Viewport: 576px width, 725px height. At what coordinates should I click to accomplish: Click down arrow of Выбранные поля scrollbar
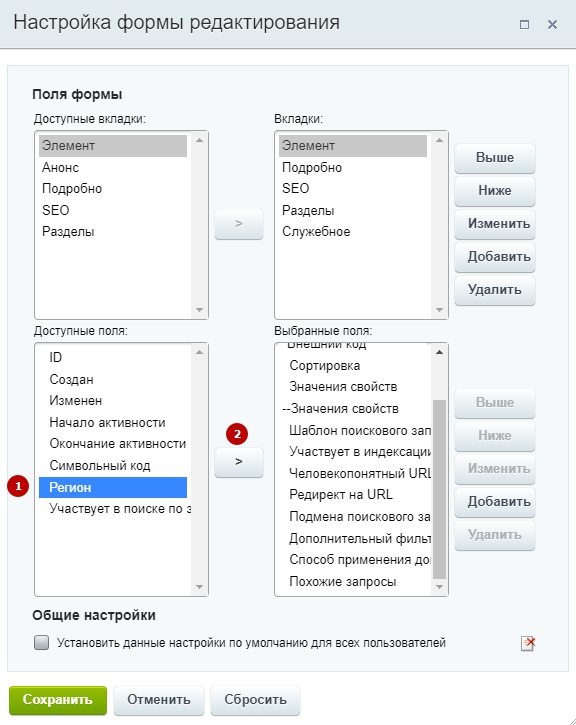pos(439,587)
